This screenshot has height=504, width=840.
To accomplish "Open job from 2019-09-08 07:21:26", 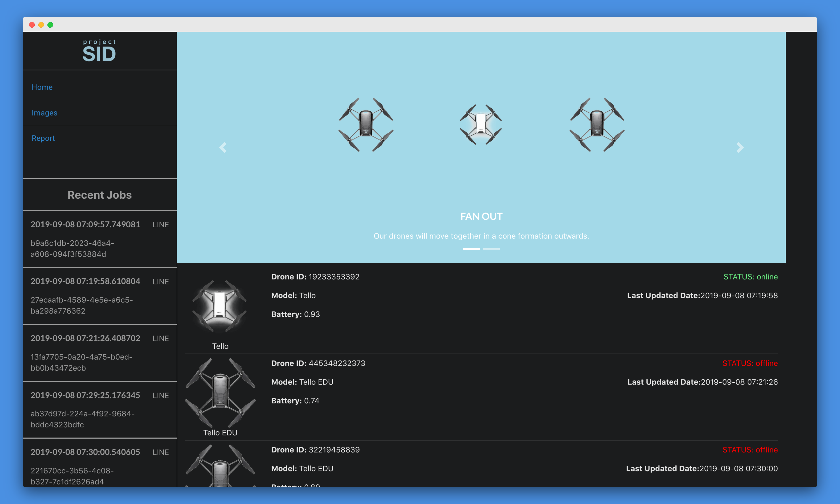I will pos(99,353).
